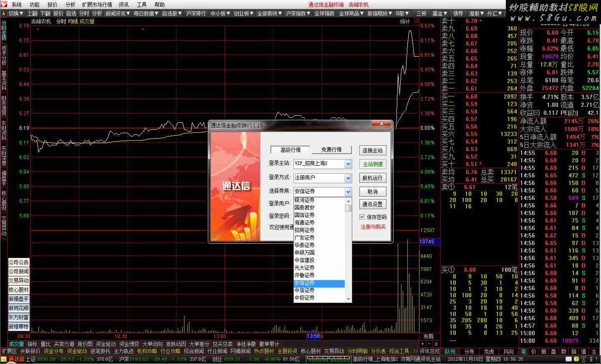The height and width of the screenshot is (364, 601).
Task: Open the 股指期货 toolbar dropdown
Action: 380,13
